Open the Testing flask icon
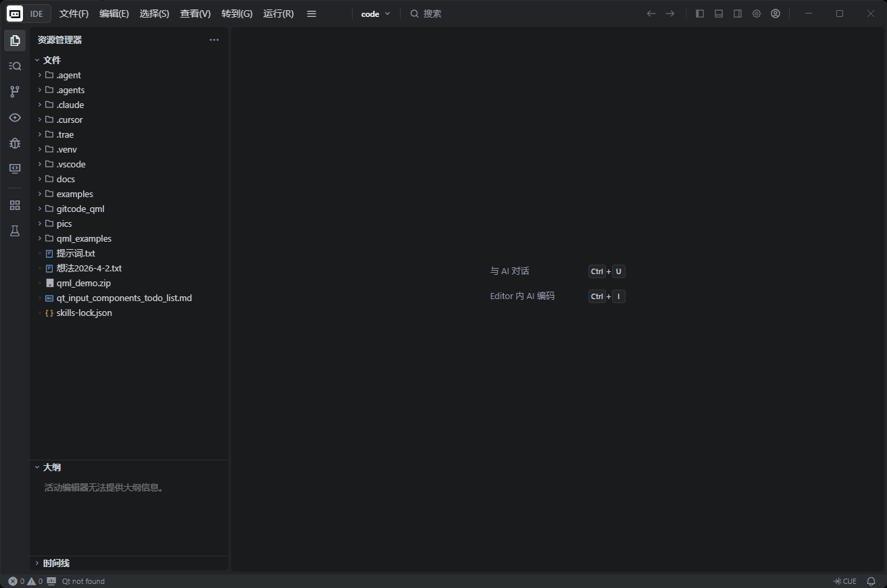Screen dimensions: 887x588 [x=15, y=231]
